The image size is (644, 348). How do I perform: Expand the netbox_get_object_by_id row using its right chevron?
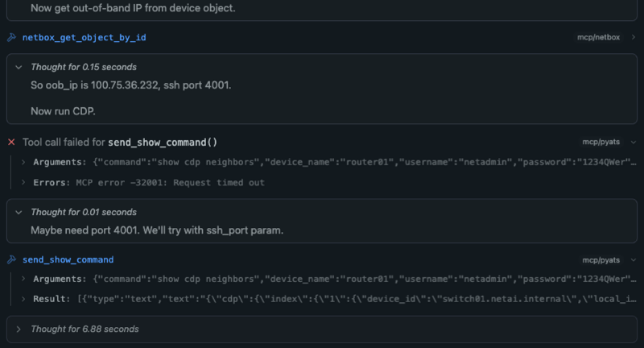(634, 38)
